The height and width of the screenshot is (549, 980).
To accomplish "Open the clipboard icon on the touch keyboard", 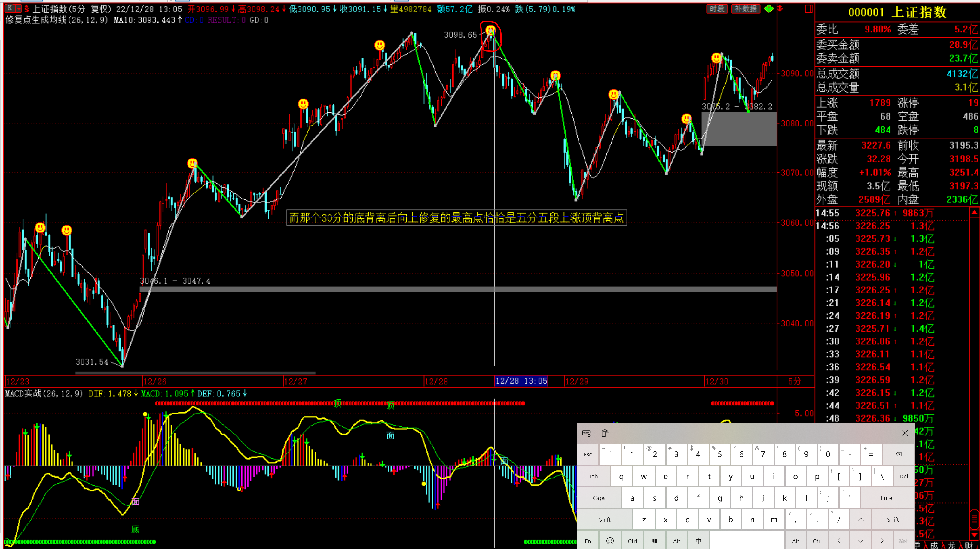I will [605, 433].
